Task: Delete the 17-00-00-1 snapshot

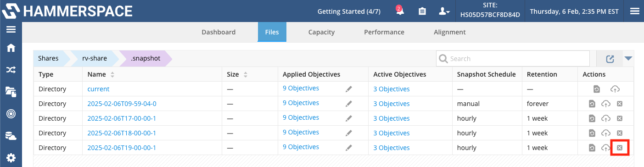Action: [619, 118]
